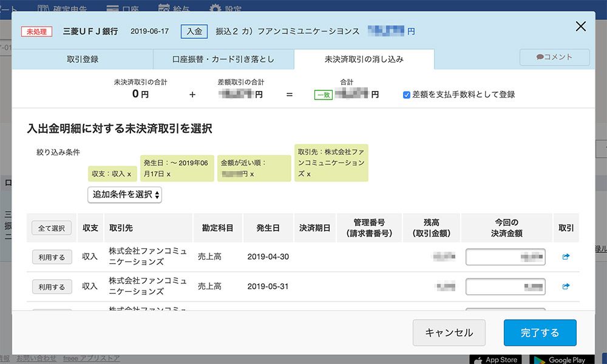Open freee アプリストア footer link
Screen dimensions: 607x364
pyautogui.click(x=92, y=359)
